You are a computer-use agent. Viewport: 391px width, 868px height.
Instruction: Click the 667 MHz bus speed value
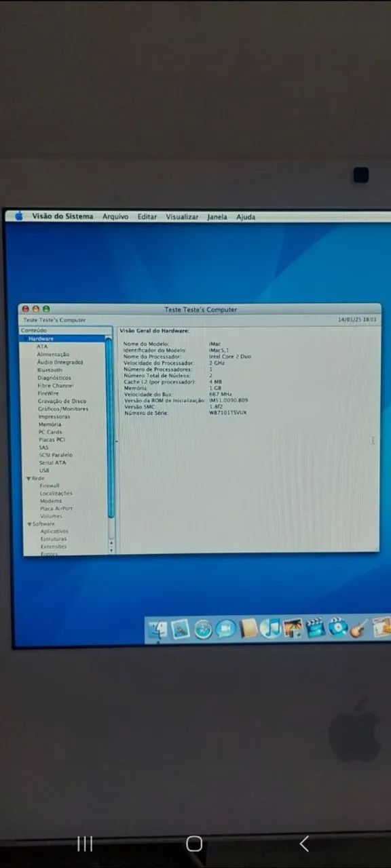(x=221, y=394)
